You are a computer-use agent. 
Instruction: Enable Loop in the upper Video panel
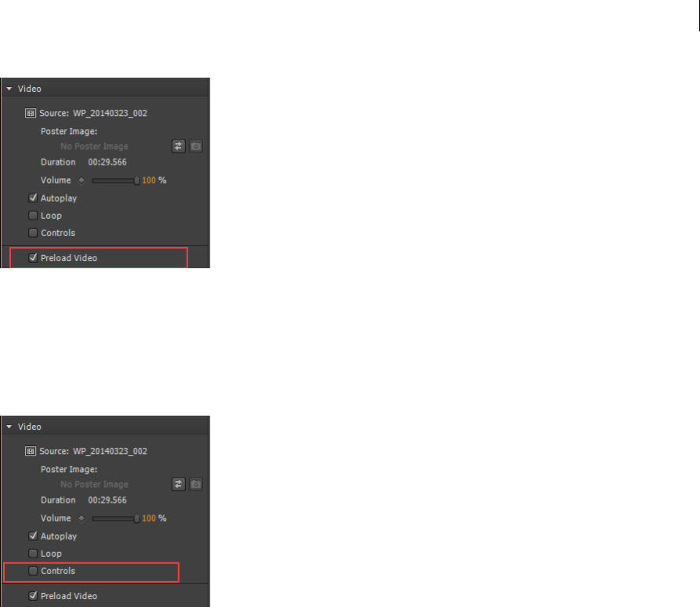33,216
